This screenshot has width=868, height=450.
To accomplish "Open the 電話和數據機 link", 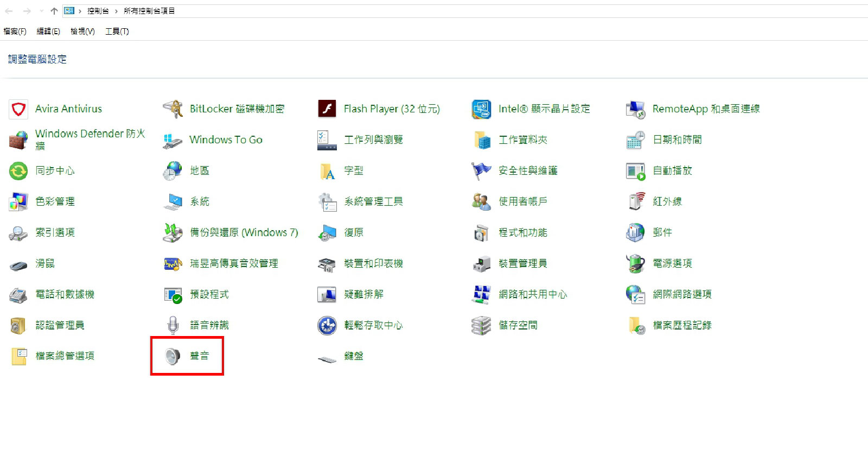I will point(65,294).
